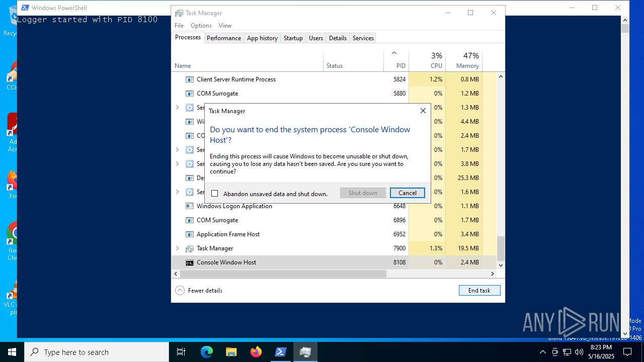Switch to the Performance tab
Viewport: 644px width, 362px height.
click(224, 38)
